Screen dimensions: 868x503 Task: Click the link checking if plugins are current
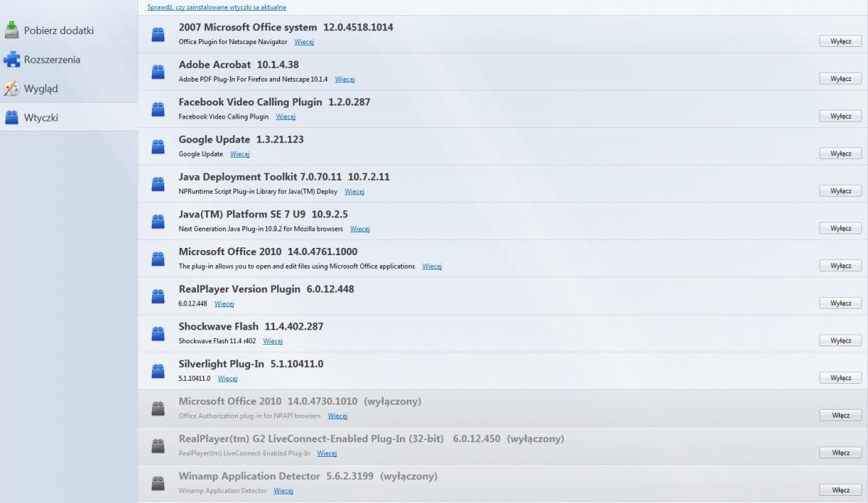tap(216, 7)
